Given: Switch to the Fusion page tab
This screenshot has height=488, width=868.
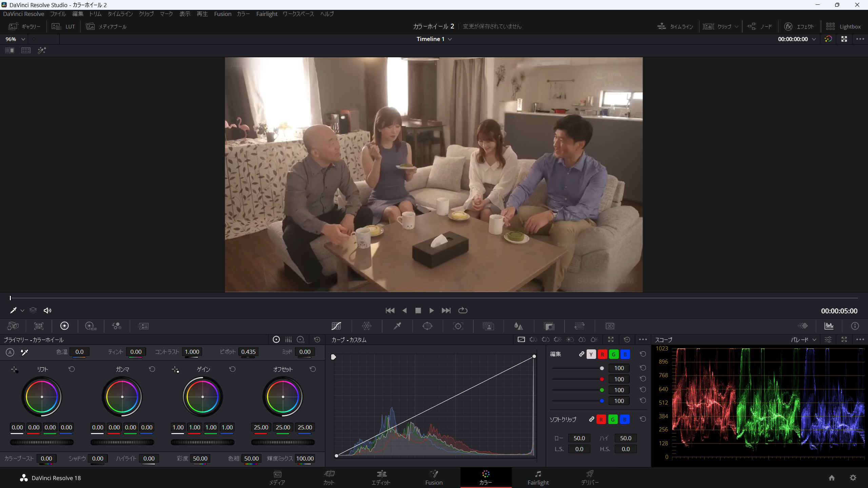Looking at the screenshot, I should (x=434, y=478).
